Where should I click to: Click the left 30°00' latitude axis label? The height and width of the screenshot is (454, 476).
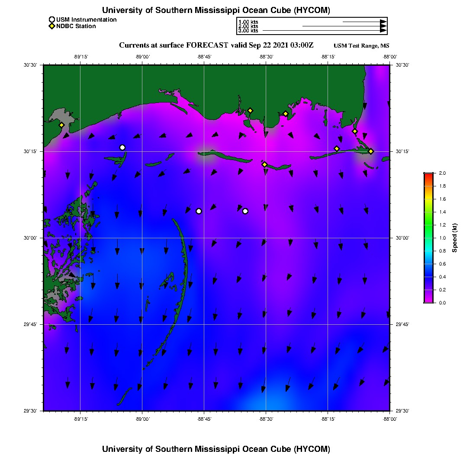pos(30,238)
